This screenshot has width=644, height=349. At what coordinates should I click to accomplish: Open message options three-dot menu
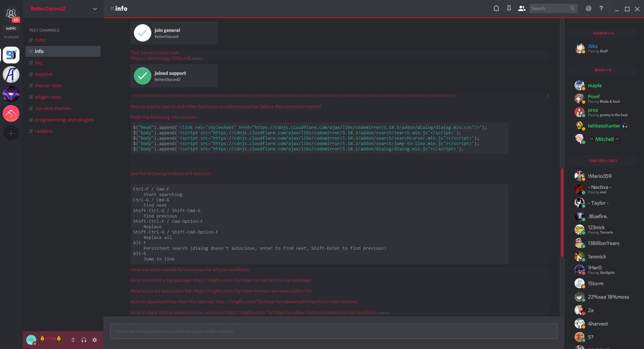coord(548,96)
